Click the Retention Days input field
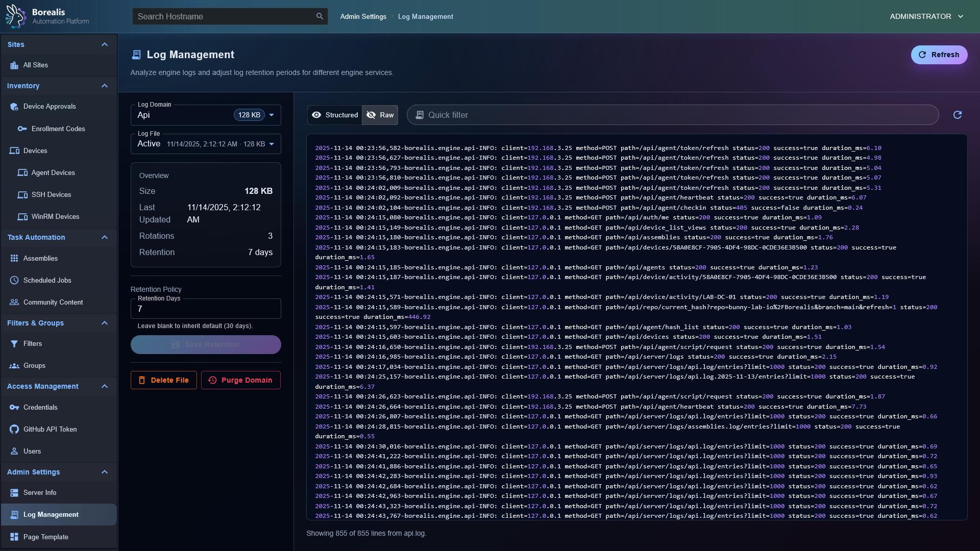This screenshot has width=980, height=551. 205,309
